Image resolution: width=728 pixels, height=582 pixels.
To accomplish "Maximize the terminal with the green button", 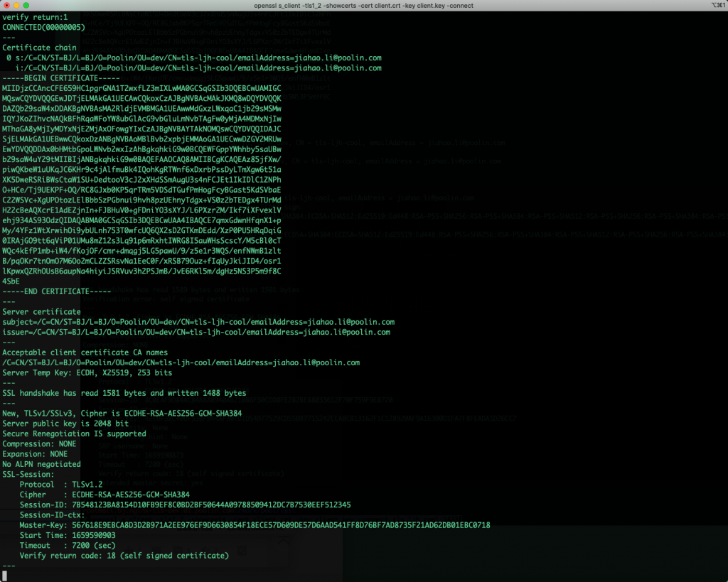I will [26, 6].
